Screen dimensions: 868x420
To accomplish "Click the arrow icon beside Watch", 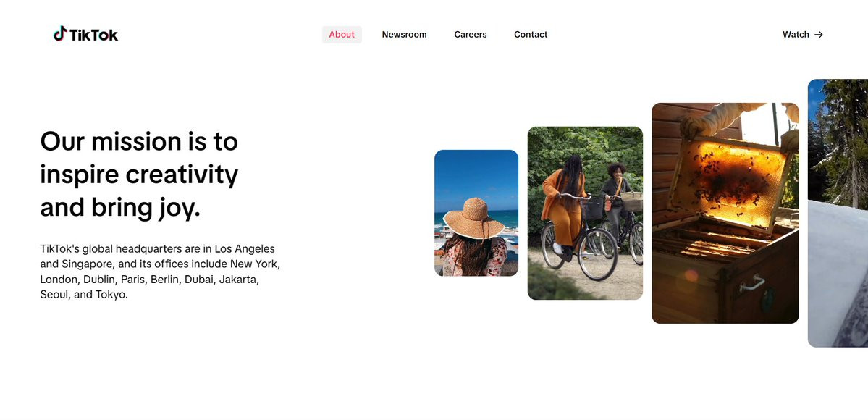I will pyautogui.click(x=819, y=34).
